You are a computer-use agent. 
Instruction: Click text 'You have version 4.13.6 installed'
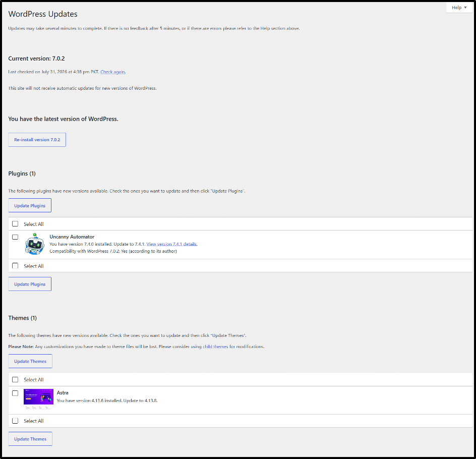89,400
